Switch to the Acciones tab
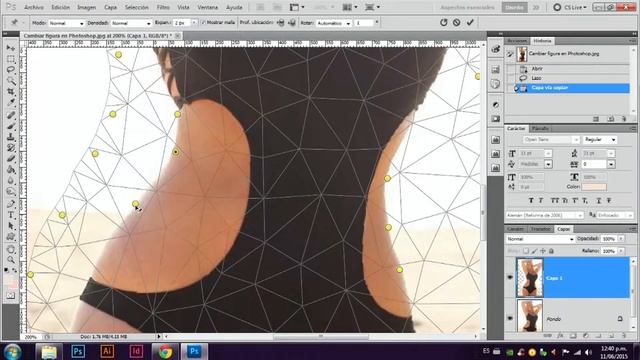Image resolution: width=640 pixels, height=360 pixels. click(517, 41)
